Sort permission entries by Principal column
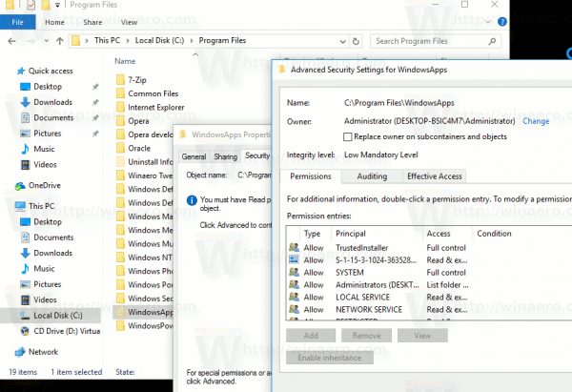Viewport: 572px width, 392px height. (351, 234)
